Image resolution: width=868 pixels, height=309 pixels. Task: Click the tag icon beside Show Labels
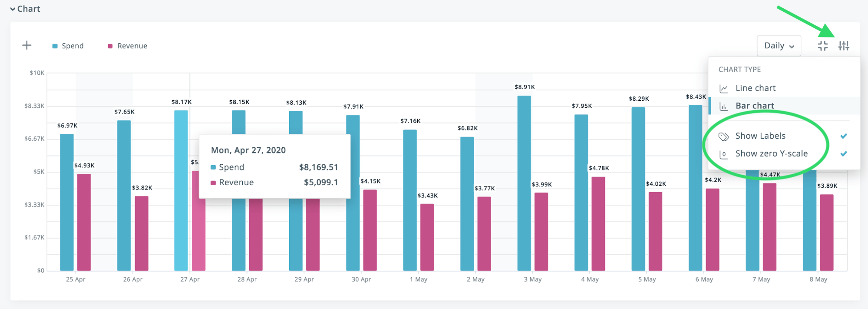point(723,137)
